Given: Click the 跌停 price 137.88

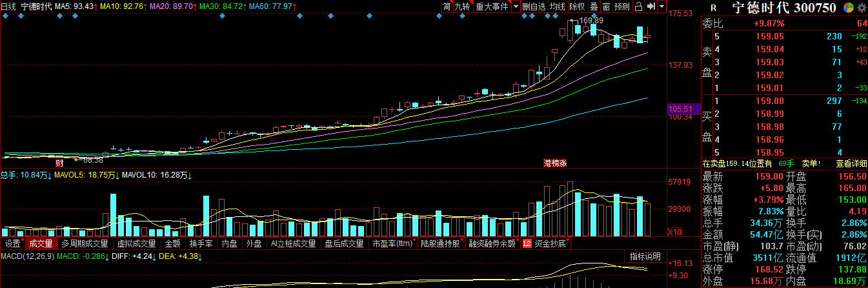Looking at the screenshot, I should click(851, 269).
